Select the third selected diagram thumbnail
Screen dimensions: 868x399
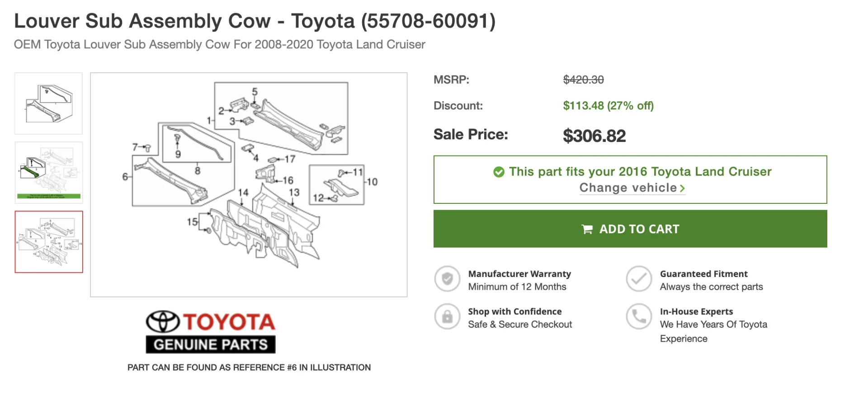coord(48,242)
